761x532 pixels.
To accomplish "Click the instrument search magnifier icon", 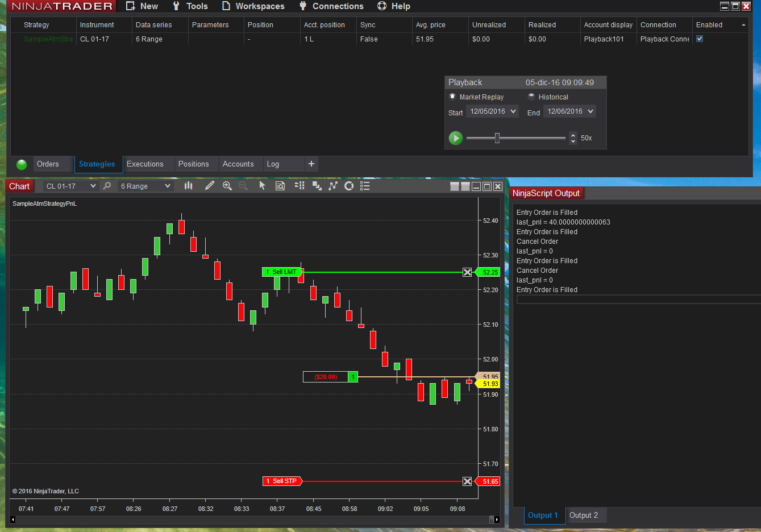I will point(107,186).
